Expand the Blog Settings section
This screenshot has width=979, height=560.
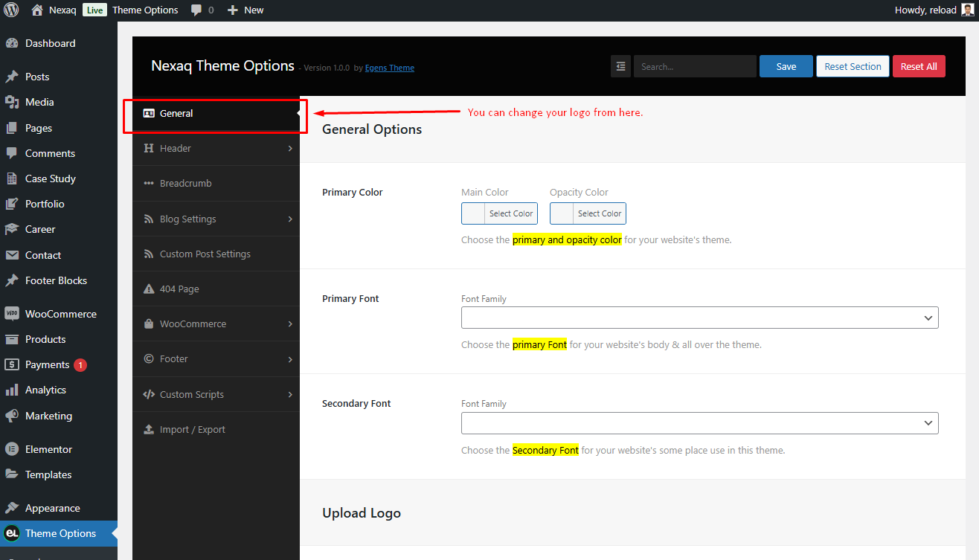216,219
